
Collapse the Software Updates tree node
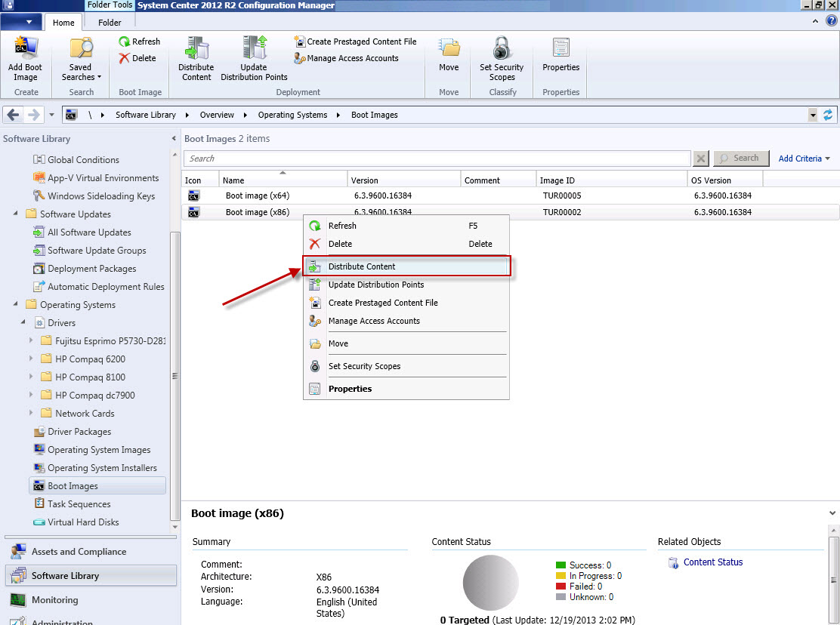click(x=16, y=214)
